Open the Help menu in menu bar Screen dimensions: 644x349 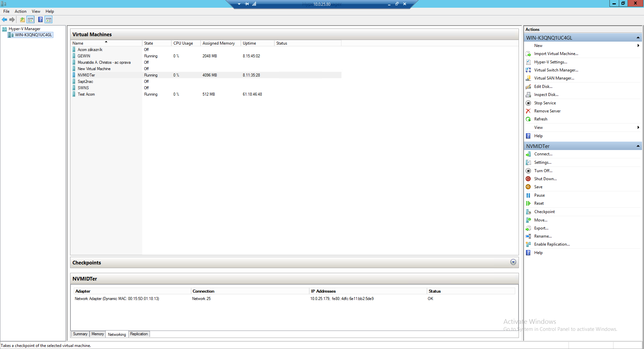coord(50,11)
